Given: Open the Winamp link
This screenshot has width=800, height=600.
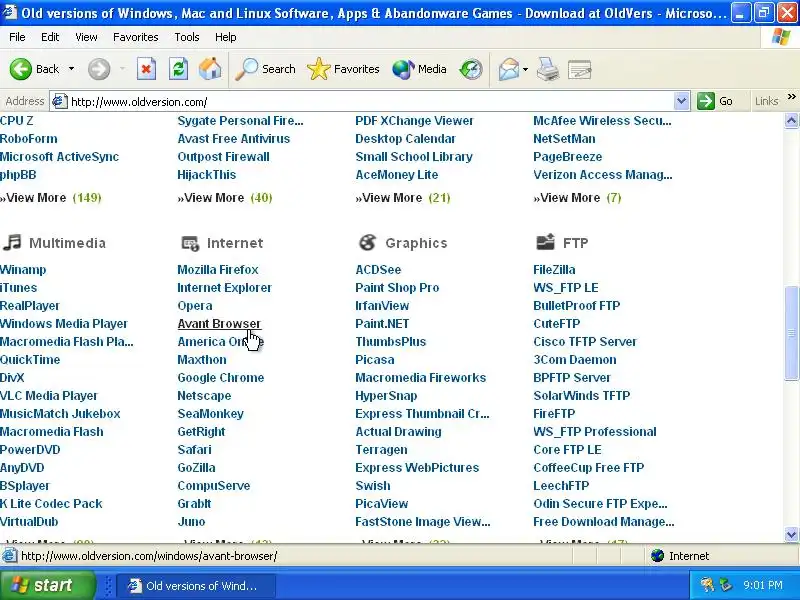Looking at the screenshot, I should point(23,269).
